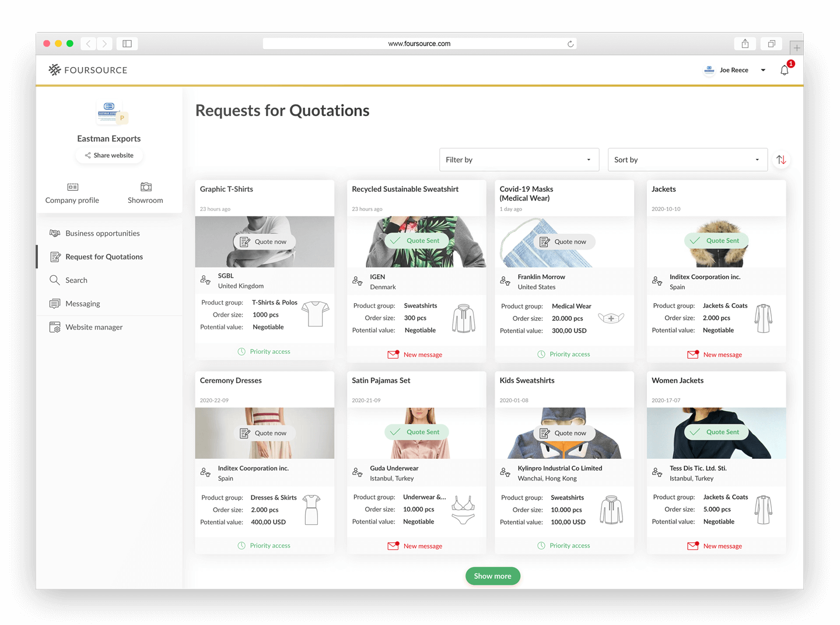Image resolution: width=840 pixels, height=625 pixels.
Task: Toggle the sort order arrows icon
Action: click(781, 160)
